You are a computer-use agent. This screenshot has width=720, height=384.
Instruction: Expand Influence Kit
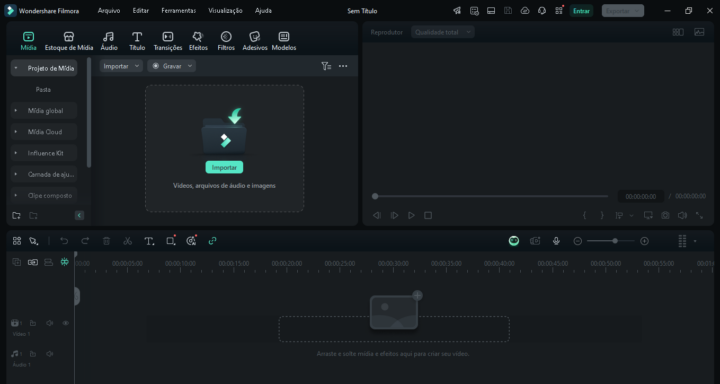(16, 153)
